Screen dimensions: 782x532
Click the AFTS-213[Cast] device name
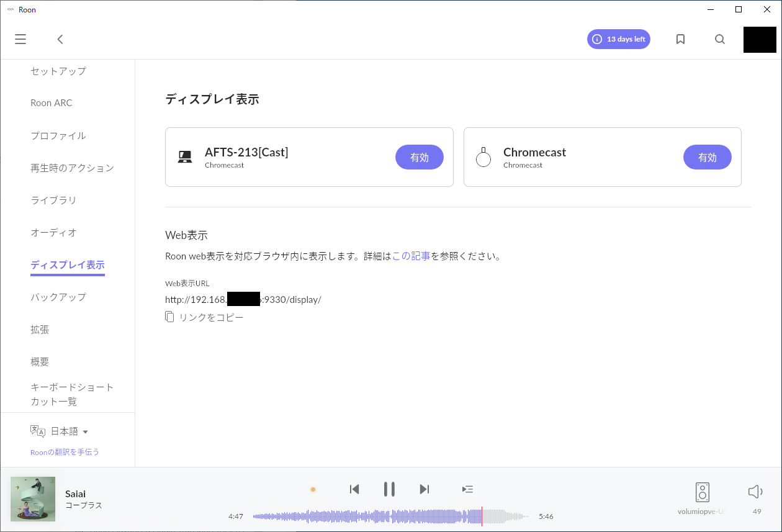point(246,152)
